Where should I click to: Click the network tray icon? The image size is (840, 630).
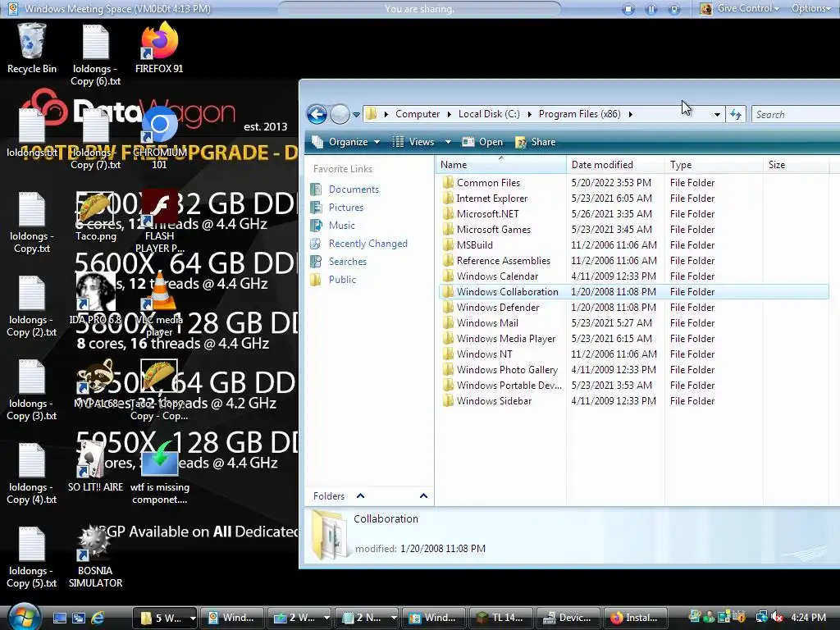(x=762, y=617)
